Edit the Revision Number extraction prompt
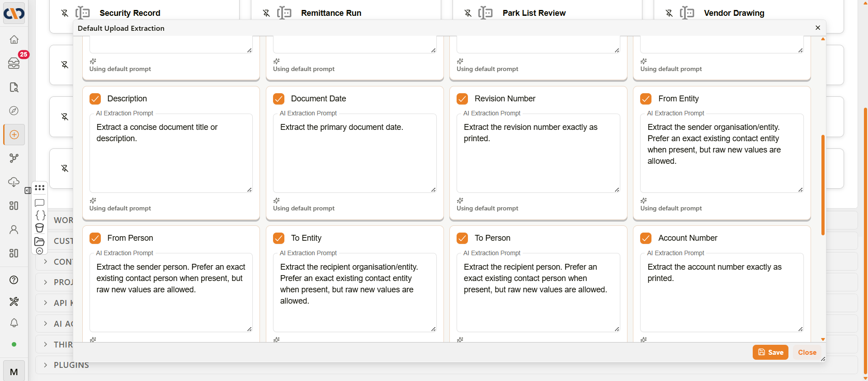Image resolution: width=868 pixels, height=381 pixels. (x=538, y=153)
